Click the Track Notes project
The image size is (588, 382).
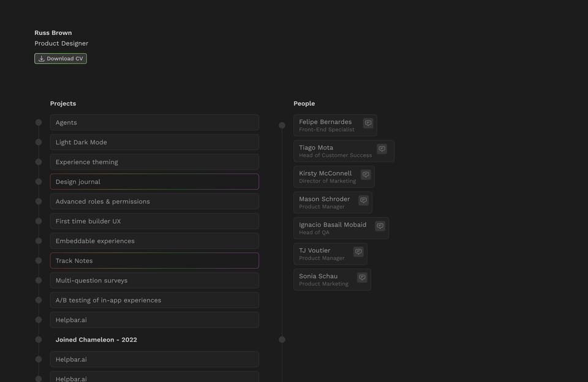coord(154,261)
